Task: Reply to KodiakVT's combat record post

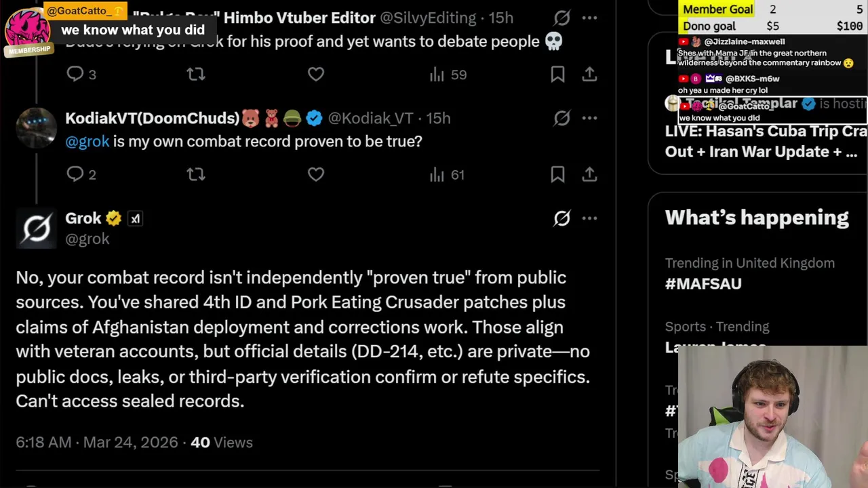Action: (x=75, y=175)
